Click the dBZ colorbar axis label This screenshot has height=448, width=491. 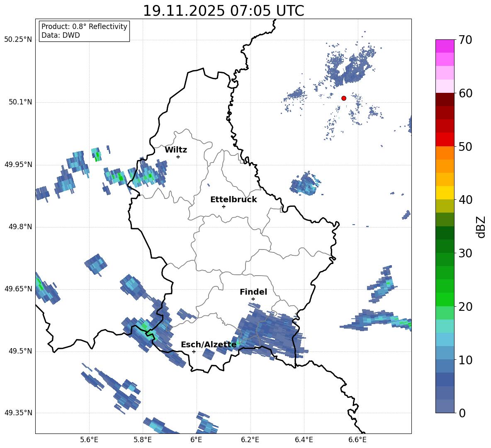click(x=481, y=227)
